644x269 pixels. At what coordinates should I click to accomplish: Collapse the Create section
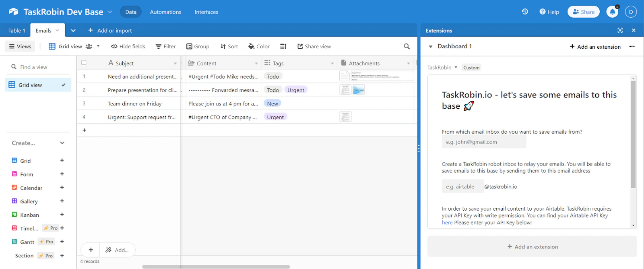coord(62,143)
